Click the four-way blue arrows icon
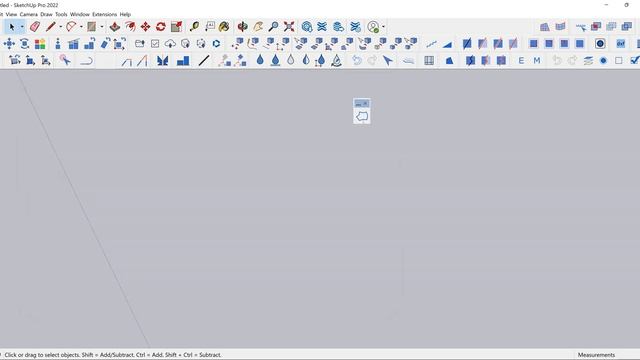This screenshot has height=360, width=640. [x=9, y=44]
